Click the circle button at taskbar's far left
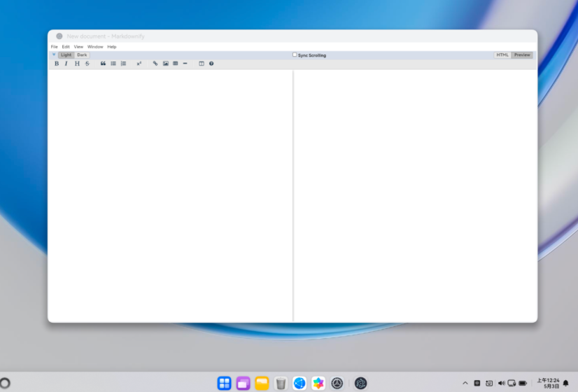 (x=5, y=383)
